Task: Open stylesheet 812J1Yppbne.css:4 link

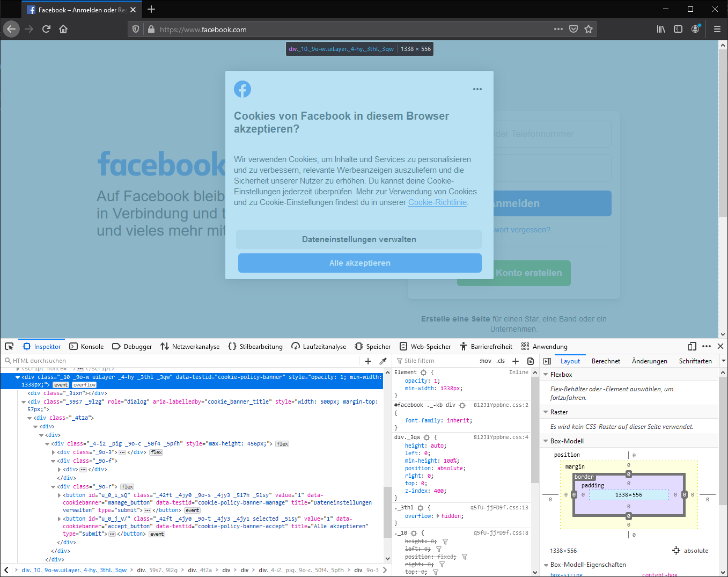Action: point(501,437)
